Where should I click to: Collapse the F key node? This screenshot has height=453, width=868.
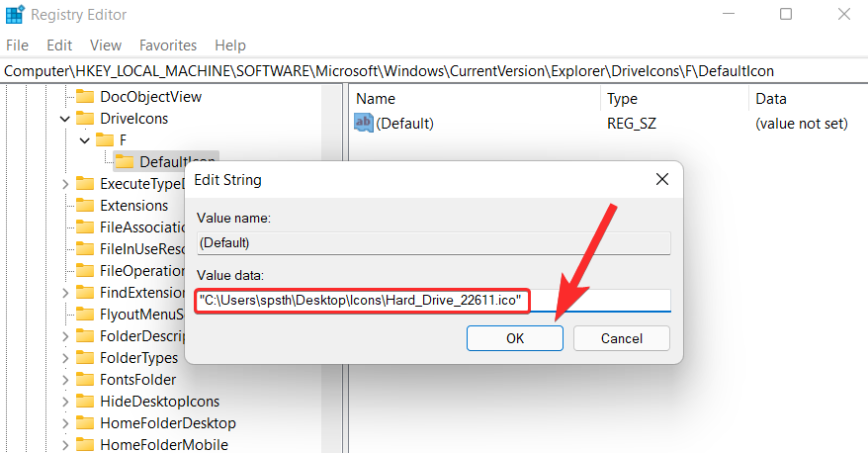[x=85, y=140]
